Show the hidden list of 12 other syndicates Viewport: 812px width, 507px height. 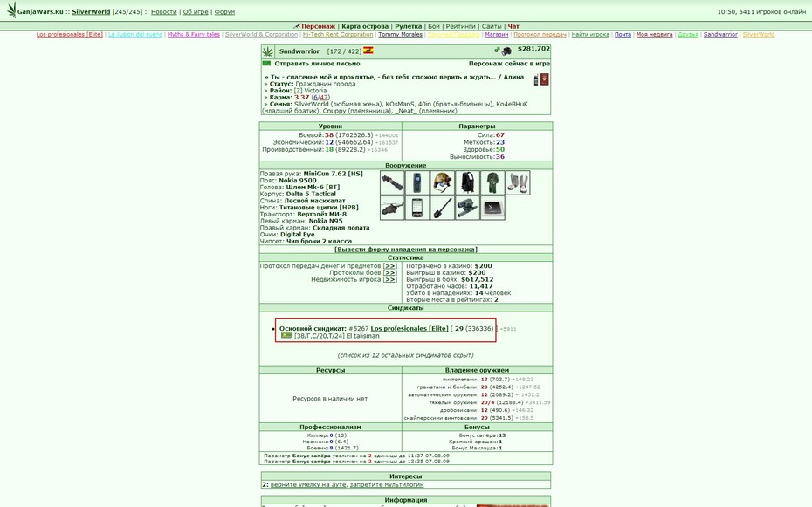[405, 355]
